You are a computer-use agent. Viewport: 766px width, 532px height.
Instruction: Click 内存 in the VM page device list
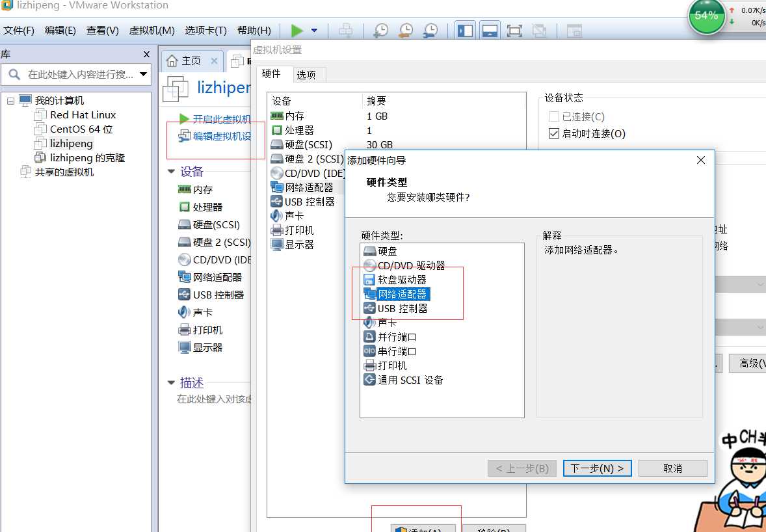196,189
